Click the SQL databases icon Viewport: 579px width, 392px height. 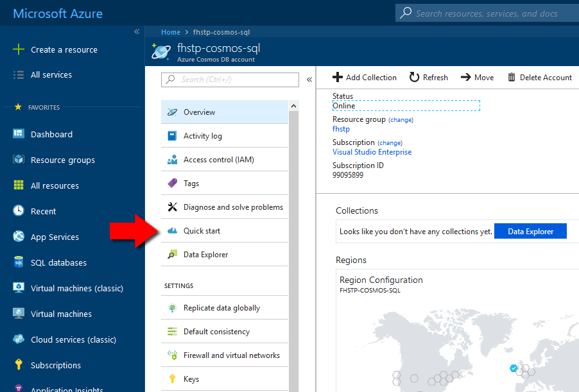(x=19, y=262)
